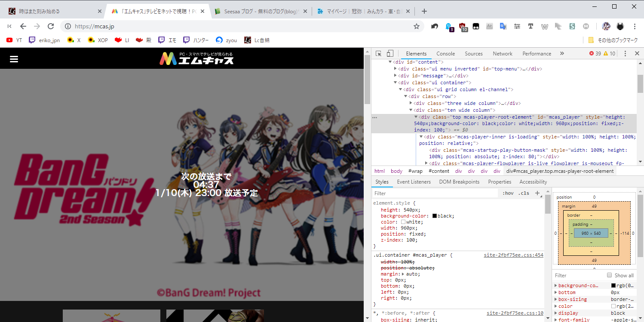The height and width of the screenshot is (322, 644).
Task: Open the Accessibility pane tab
Action: point(533,182)
